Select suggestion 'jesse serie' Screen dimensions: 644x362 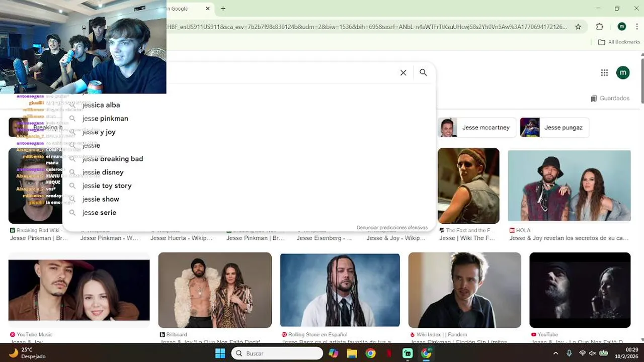point(249,213)
